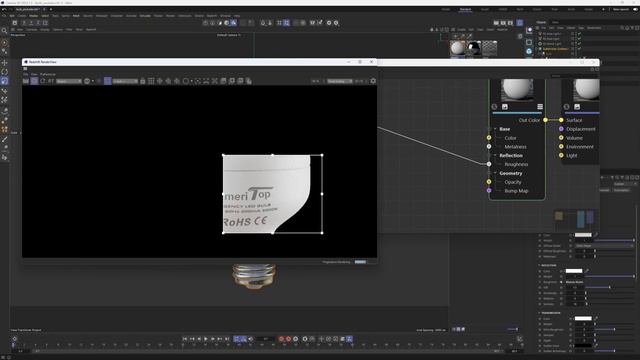
Task: Click the eyedropper next to reflection color swatch
Action: point(587,271)
